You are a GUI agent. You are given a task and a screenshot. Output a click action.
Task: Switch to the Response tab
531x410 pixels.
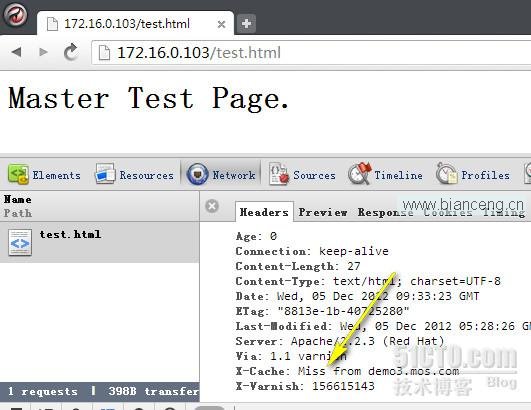pos(385,212)
